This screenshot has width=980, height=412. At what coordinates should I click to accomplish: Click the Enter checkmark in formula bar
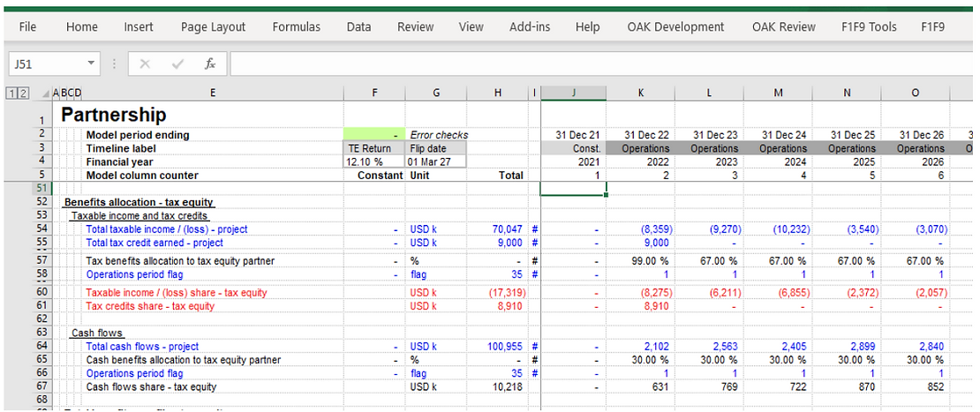[177, 64]
